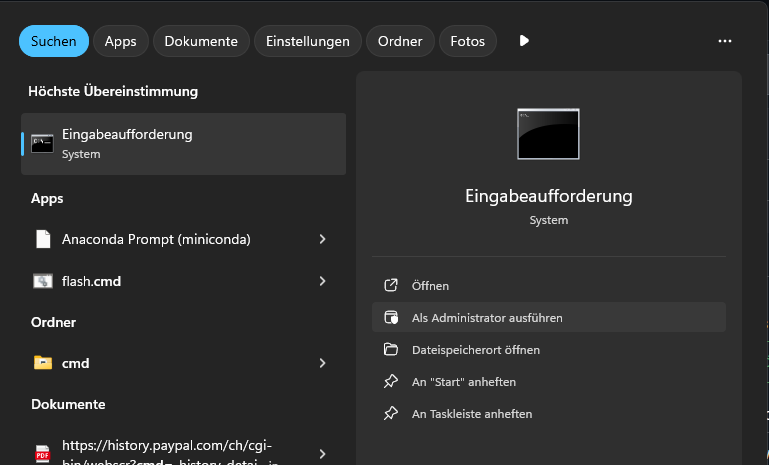
Task: Show more filter tabs with the arrow
Action: click(x=524, y=41)
